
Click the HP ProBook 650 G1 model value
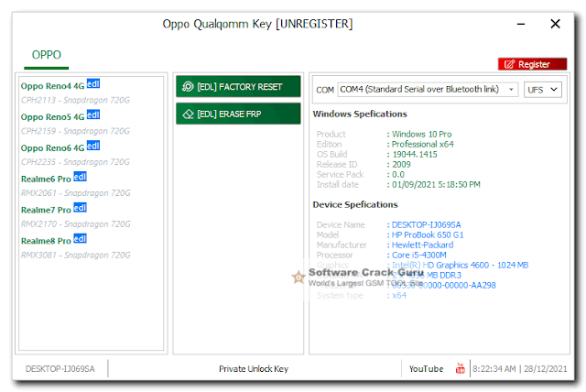point(428,235)
